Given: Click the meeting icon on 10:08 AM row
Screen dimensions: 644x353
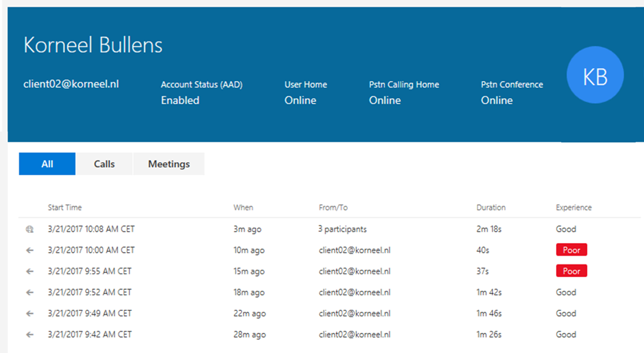Looking at the screenshot, I should [x=29, y=229].
